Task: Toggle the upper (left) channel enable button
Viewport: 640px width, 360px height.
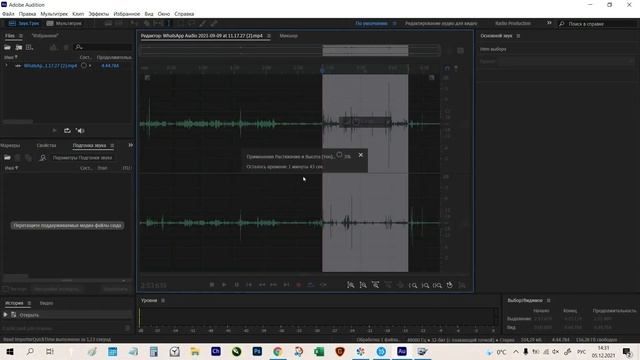Action: pos(464,124)
